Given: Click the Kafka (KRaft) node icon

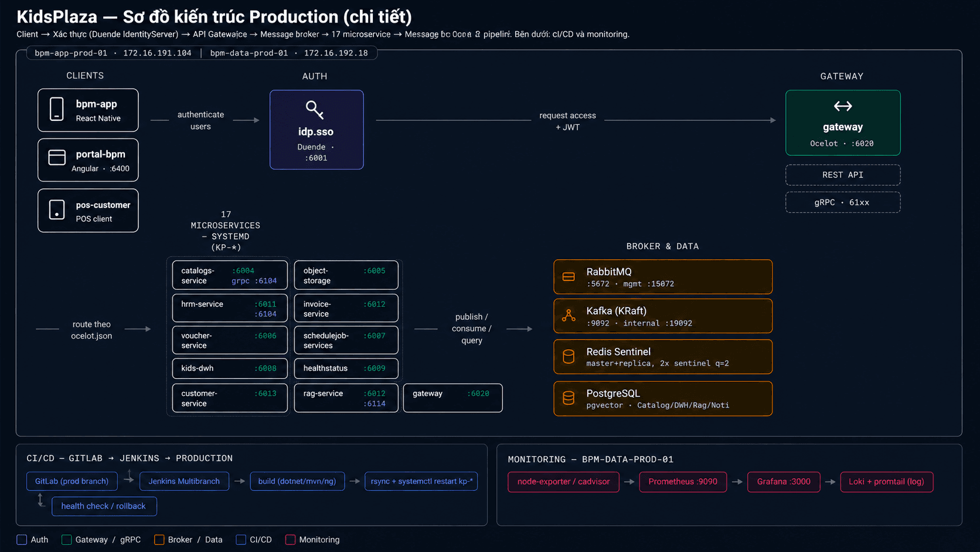Looking at the screenshot, I should pyautogui.click(x=569, y=316).
